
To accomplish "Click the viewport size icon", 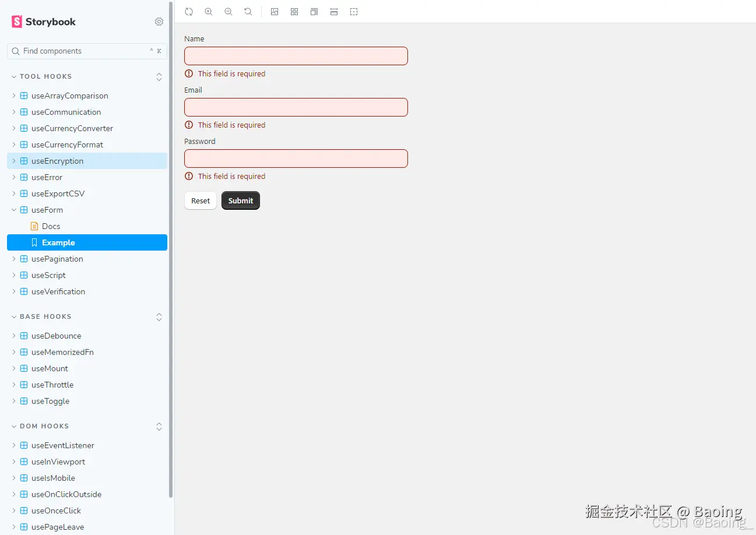I will [314, 11].
